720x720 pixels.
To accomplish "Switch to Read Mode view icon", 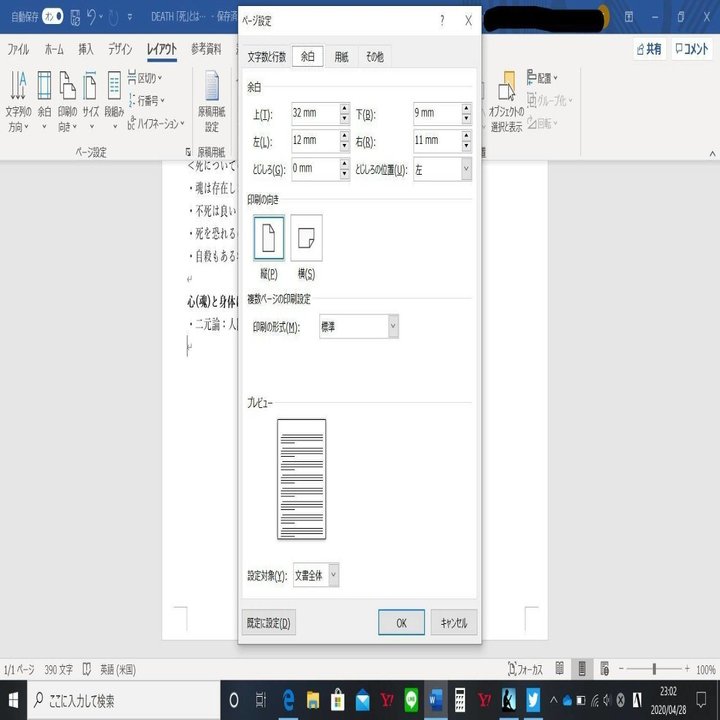I will (x=559, y=669).
